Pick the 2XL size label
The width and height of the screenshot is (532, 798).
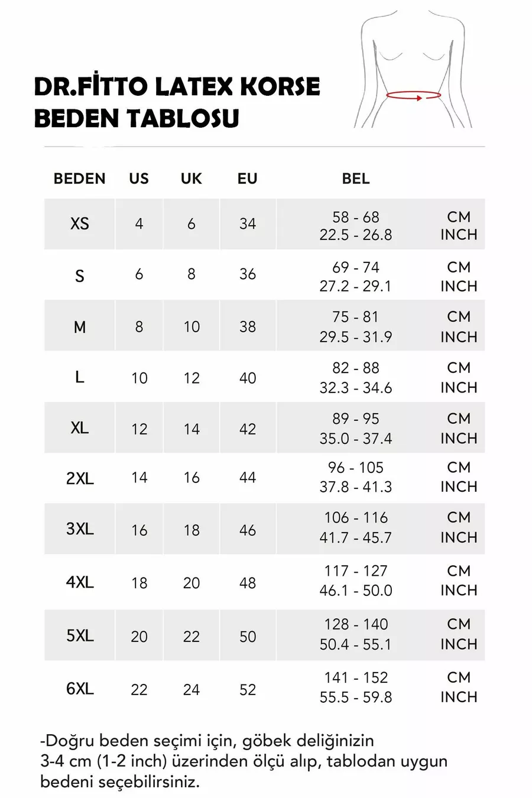(x=79, y=478)
